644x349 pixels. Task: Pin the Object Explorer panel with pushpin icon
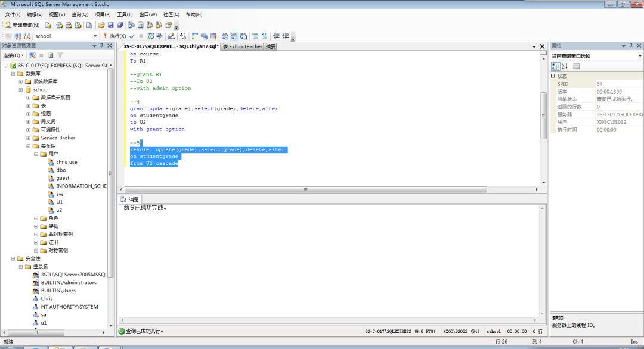[102, 45]
